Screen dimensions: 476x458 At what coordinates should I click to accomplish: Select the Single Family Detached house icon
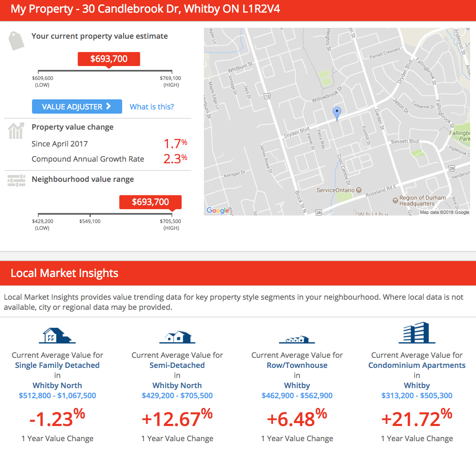coord(57,336)
